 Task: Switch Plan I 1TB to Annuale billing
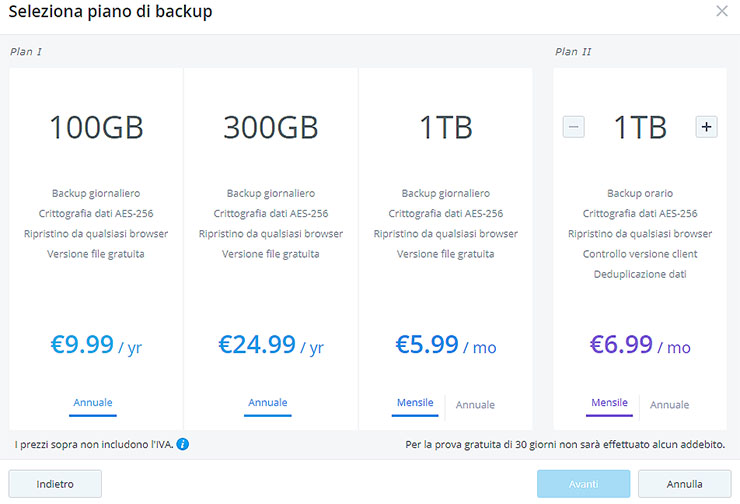pos(475,405)
